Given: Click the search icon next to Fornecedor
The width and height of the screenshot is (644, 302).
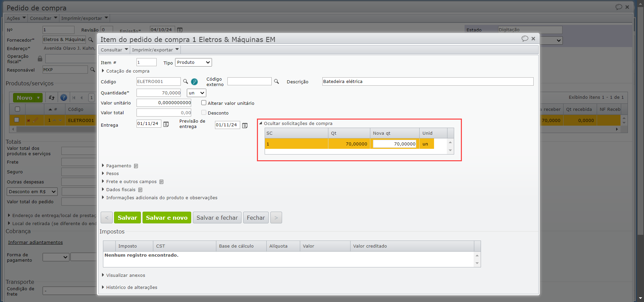Looking at the screenshot, I should click(91, 40).
